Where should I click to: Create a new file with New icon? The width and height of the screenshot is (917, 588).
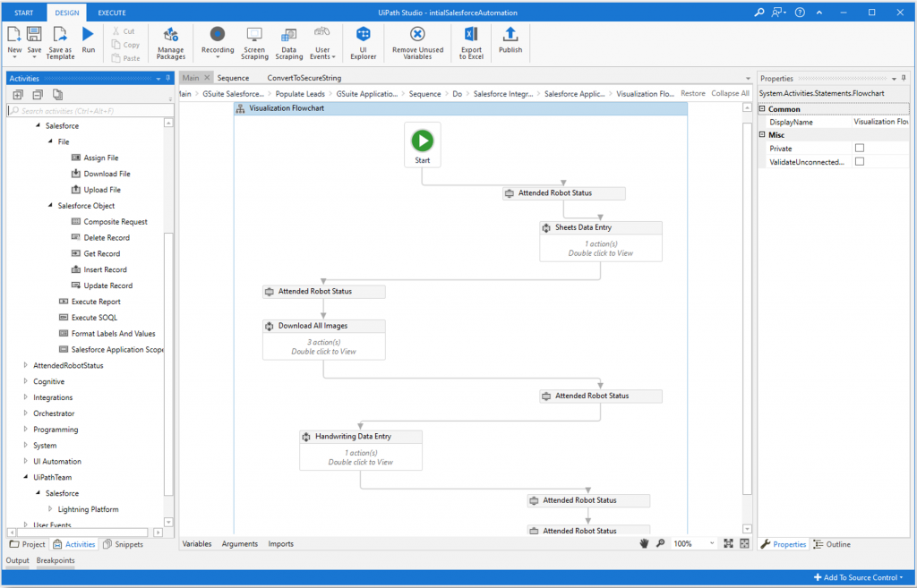point(14,41)
